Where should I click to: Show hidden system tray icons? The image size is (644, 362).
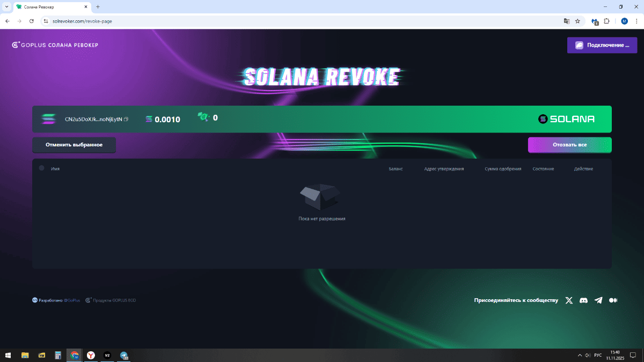(x=580, y=355)
